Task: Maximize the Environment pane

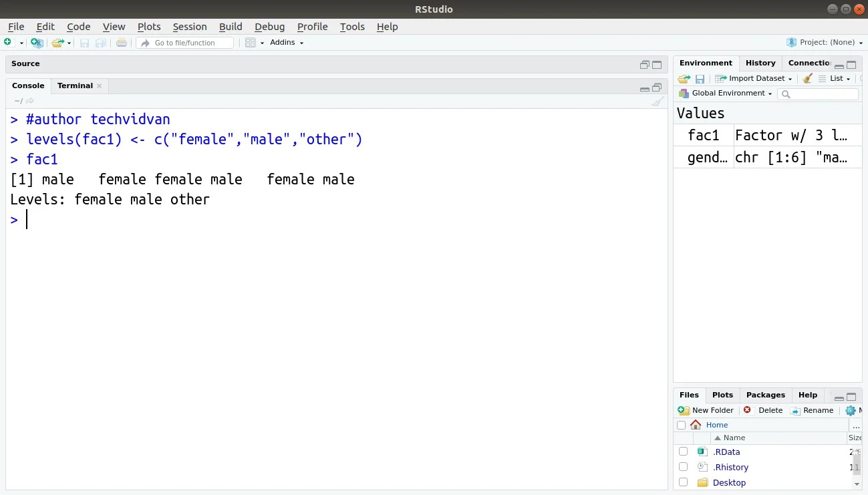Action: pos(851,65)
